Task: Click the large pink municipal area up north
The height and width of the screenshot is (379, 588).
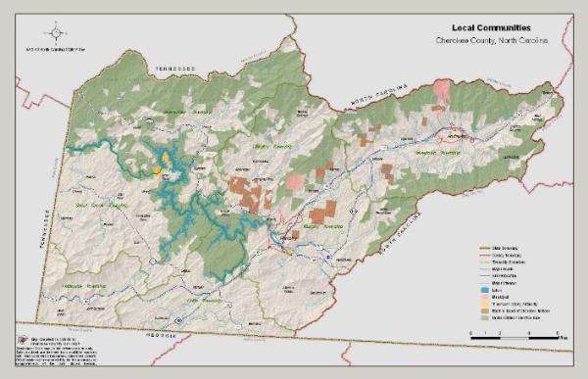Action: click(x=442, y=89)
